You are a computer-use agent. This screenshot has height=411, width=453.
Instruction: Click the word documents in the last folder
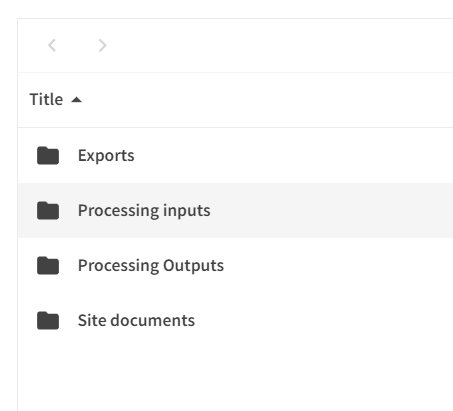(153, 320)
